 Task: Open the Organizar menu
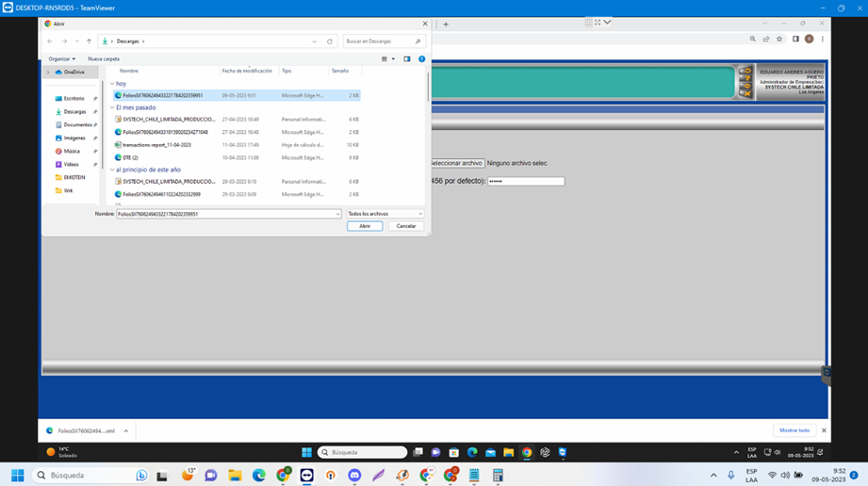point(61,58)
